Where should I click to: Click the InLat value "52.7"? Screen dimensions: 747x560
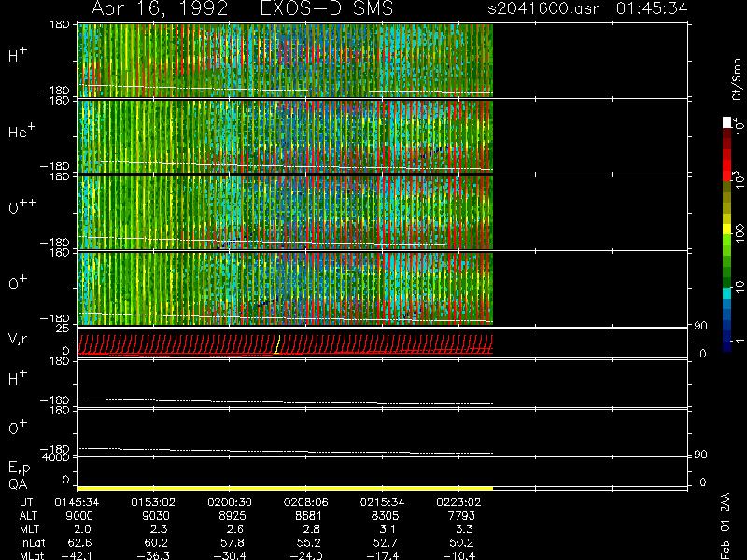385,543
